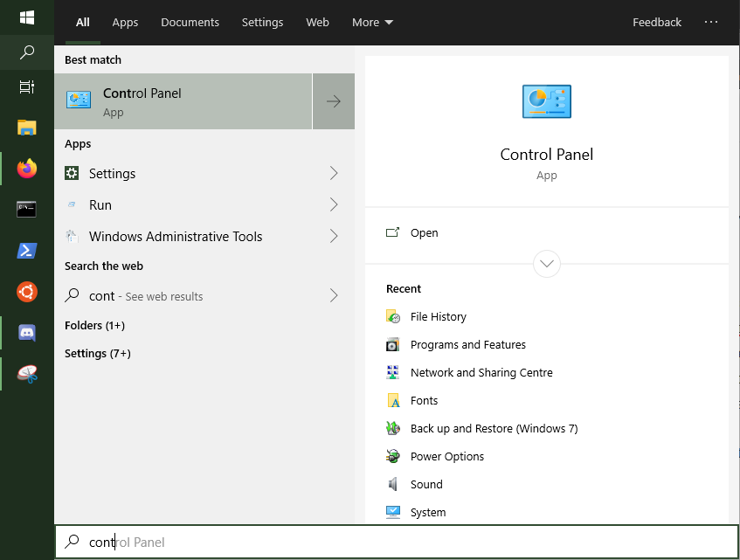Screen dimensions: 740x560
Task: Open the Windows Start menu
Action: tap(27, 17)
